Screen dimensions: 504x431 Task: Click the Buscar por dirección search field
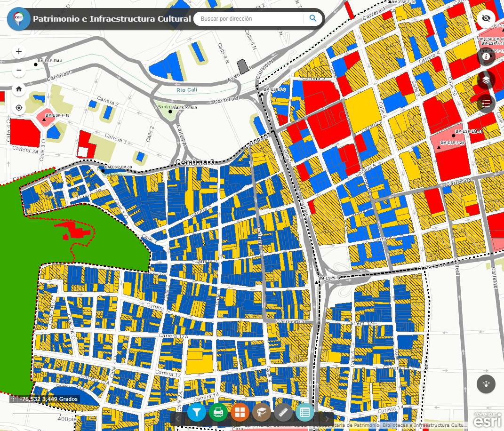coord(249,19)
